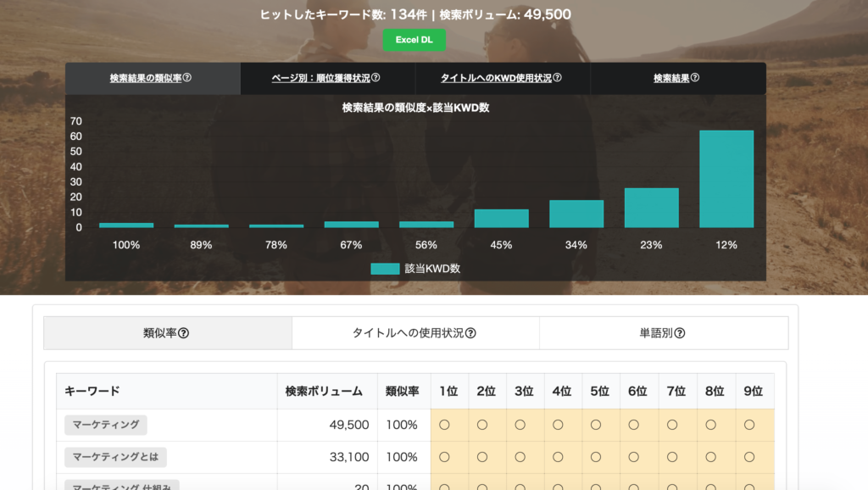
Task: Click help icon next to 類似率 tab
Action: pos(183,333)
